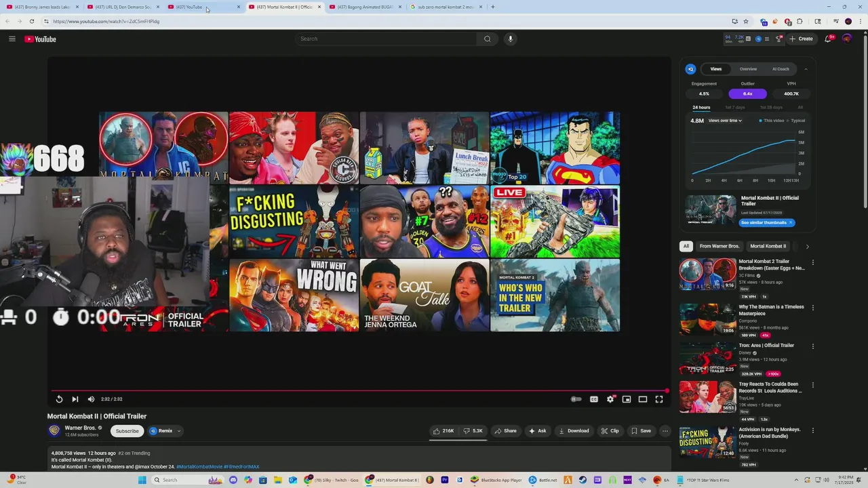Open the Views over time dropdown
Viewport: 868px width, 488px height.
coord(725,121)
